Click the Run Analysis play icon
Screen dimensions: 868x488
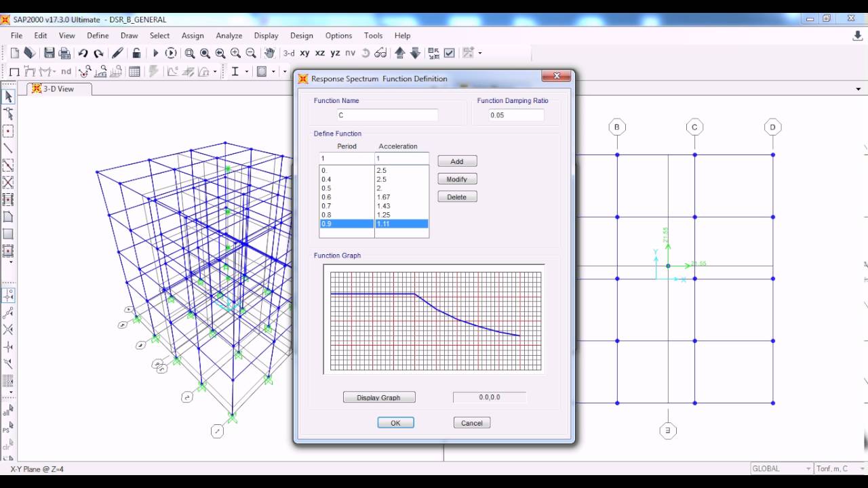[x=155, y=53]
